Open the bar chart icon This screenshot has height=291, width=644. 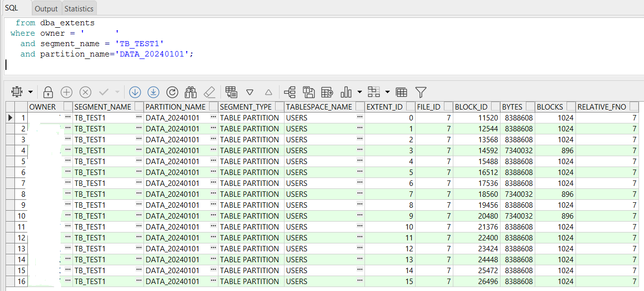click(x=346, y=92)
